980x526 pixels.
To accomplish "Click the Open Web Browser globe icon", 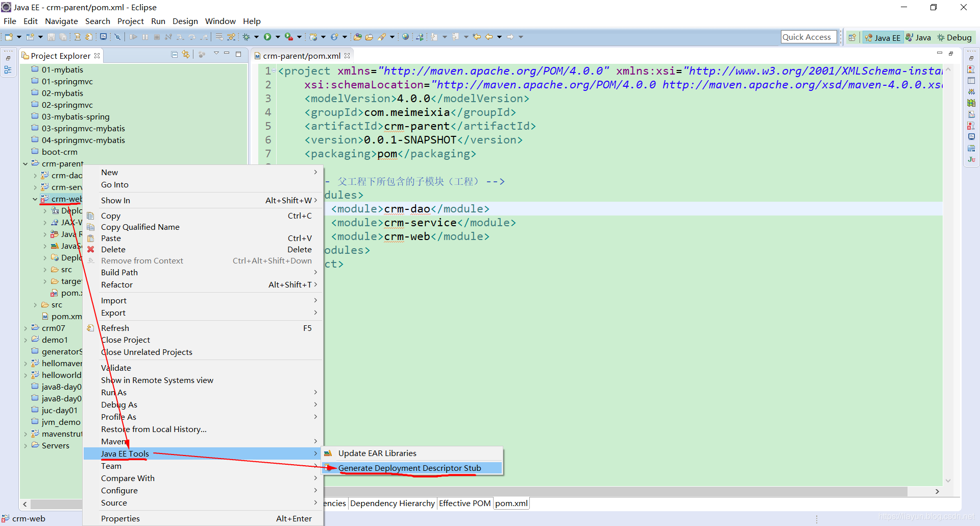I will pyautogui.click(x=405, y=37).
